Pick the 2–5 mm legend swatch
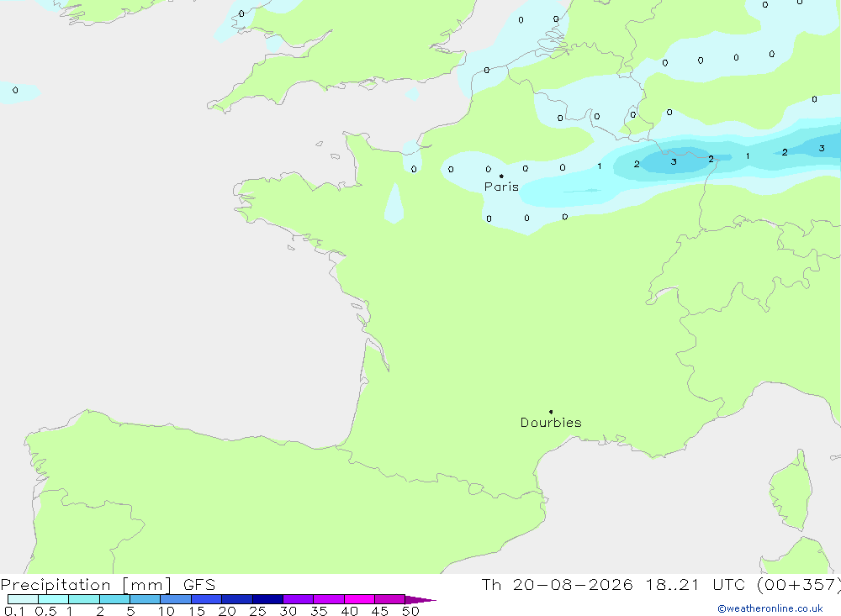The height and width of the screenshot is (616, 841). coord(114,599)
